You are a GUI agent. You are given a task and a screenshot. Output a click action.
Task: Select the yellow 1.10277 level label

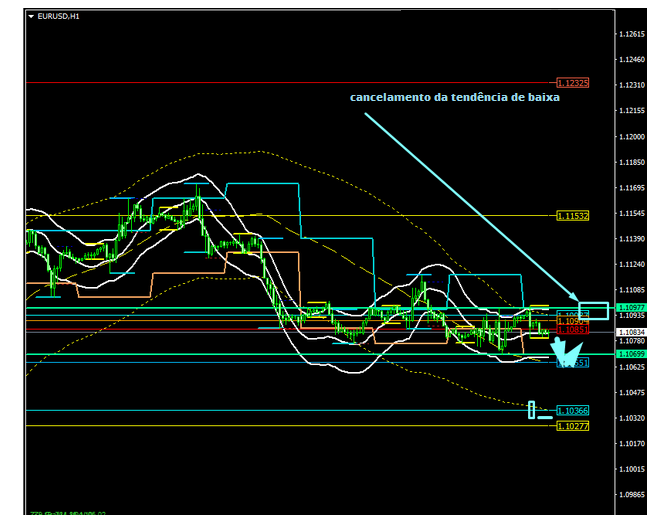coord(573,426)
